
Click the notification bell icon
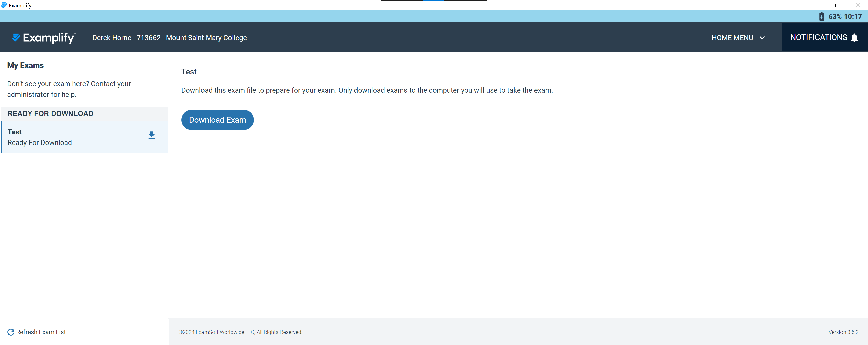pos(854,38)
